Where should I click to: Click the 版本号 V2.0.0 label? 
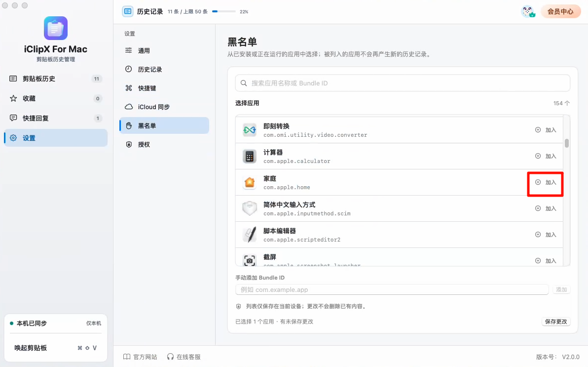(x=557, y=357)
